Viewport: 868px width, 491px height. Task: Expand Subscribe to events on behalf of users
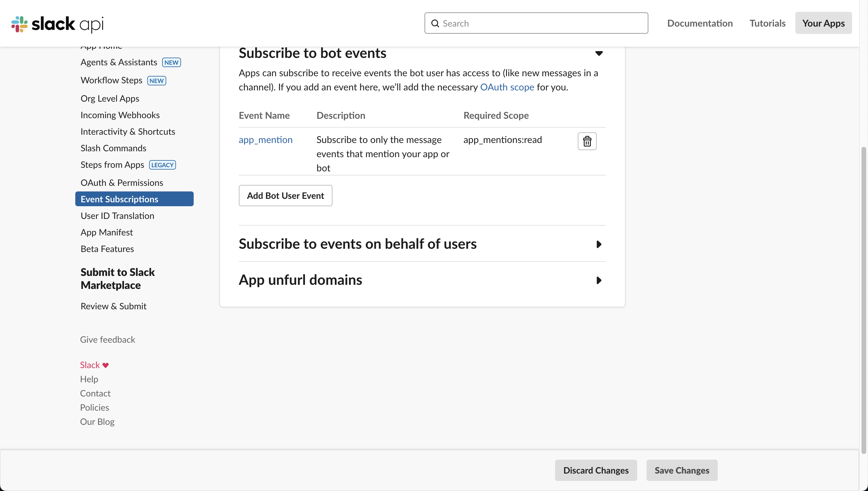pyautogui.click(x=599, y=244)
